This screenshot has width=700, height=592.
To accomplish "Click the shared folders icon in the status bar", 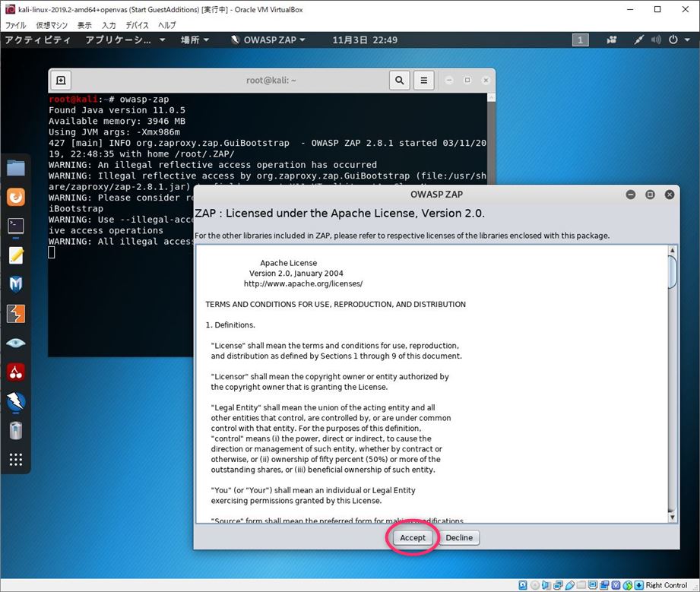I will pos(580,585).
